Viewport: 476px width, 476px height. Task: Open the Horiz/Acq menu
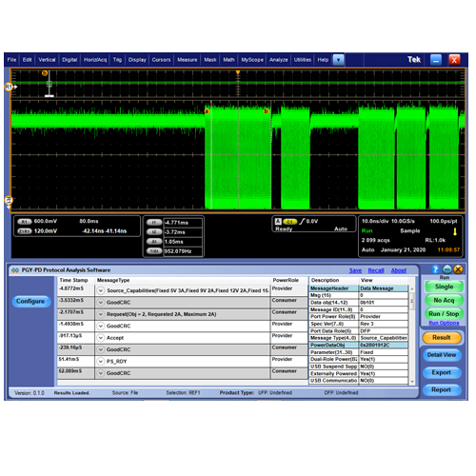(x=95, y=60)
